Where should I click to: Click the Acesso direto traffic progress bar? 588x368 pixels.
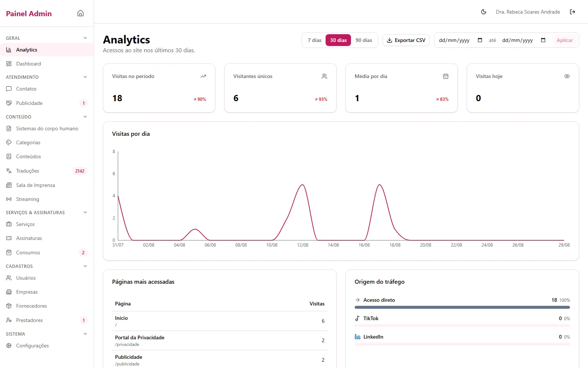click(462, 307)
